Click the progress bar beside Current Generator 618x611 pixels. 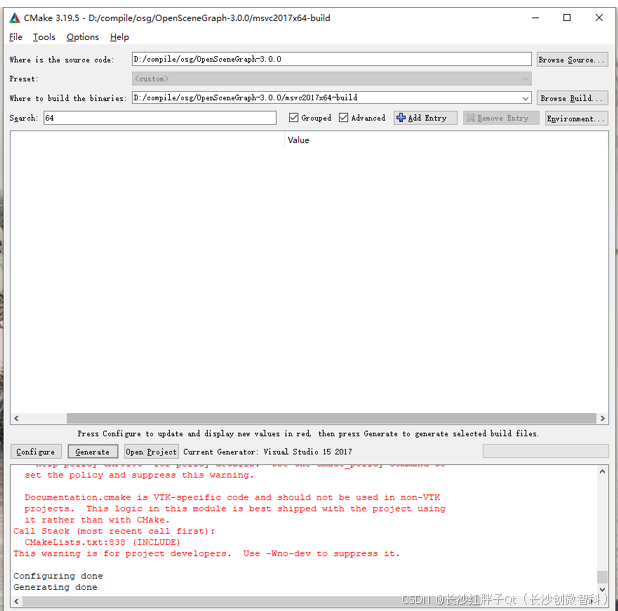545,451
